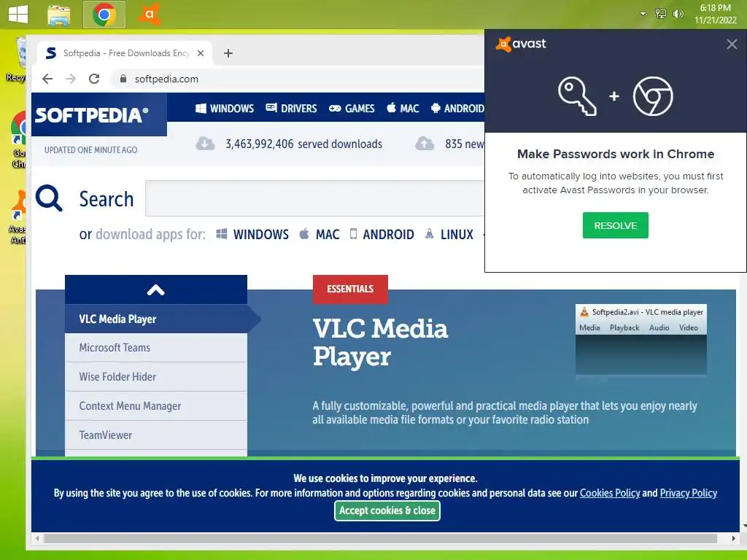Select TeamViewer in list
This screenshot has width=747, height=560.
click(156, 435)
